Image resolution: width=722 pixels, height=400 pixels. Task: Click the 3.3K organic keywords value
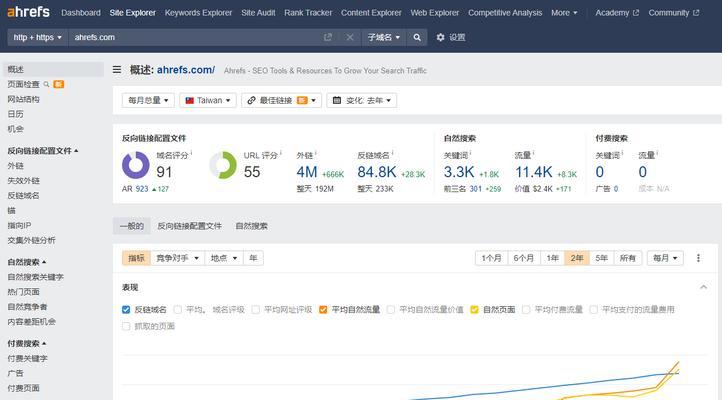click(x=459, y=172)
